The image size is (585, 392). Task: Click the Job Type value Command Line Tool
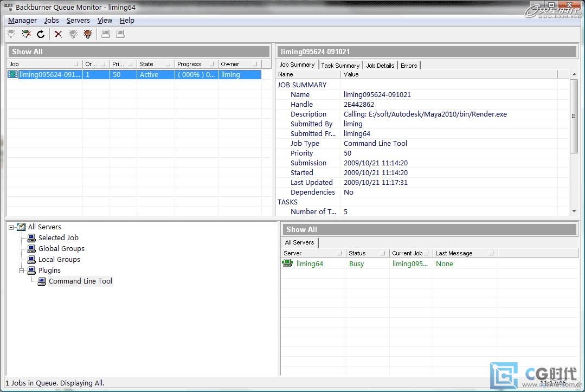tap(375, 143)
